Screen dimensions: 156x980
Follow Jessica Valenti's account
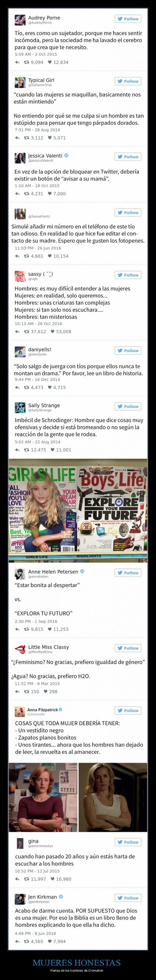(x=128, y=157)
